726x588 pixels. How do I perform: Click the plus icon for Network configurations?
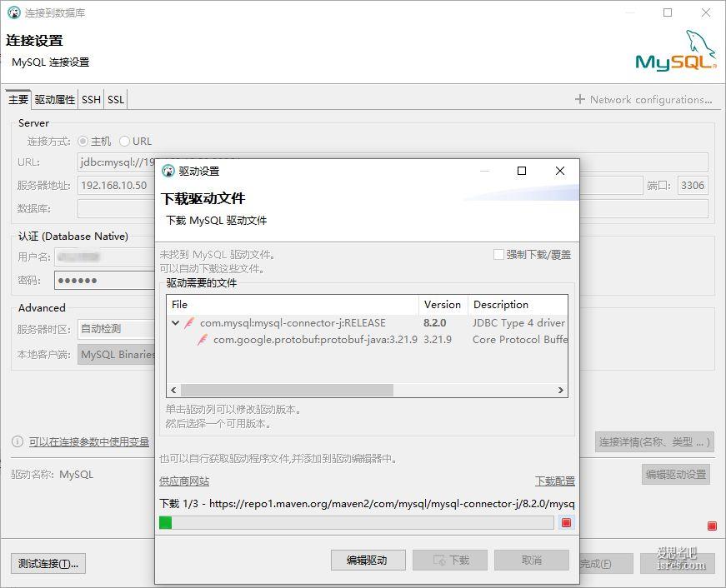pos(579,99)
